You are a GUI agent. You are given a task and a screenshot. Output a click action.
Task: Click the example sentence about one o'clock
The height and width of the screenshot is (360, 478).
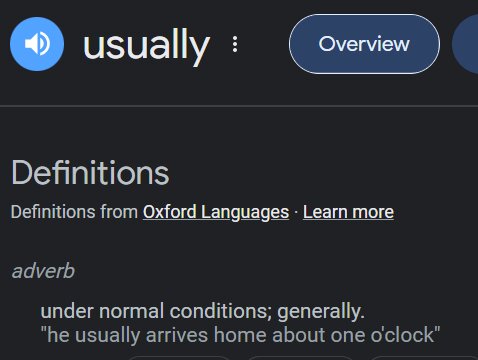coord(240,335)
